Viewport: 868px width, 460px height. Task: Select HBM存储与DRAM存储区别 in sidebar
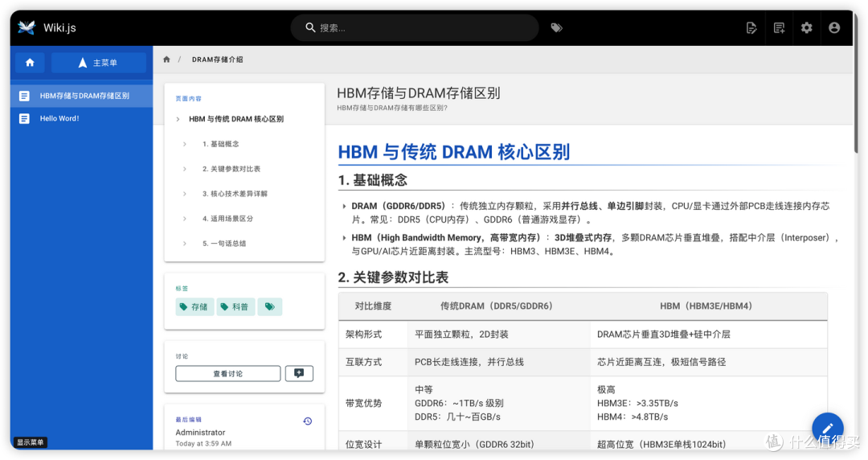(81, 96)
